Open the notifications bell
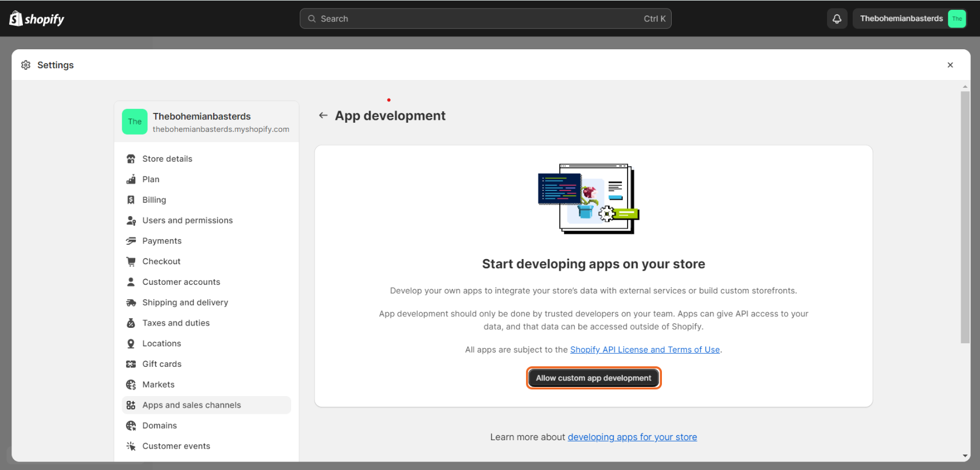 point(837,19)
